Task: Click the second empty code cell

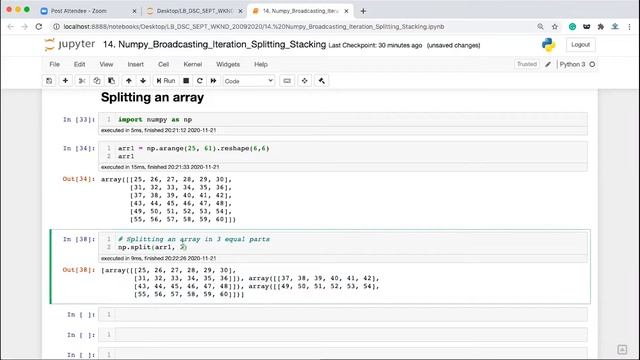Action: point(343,335)
